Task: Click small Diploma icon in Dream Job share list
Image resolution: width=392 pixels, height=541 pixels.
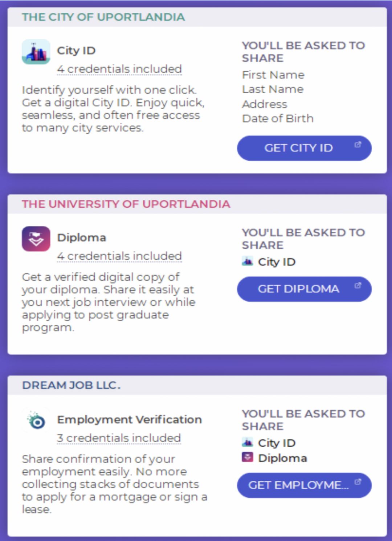Action: [x=247, y=457]
